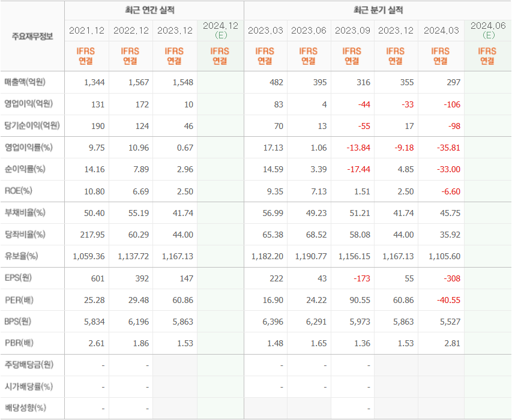The width and height of the screenshot is (512, 420).
Task: Click quick ratio value 217.95
Action: click(x=92, y=235)
